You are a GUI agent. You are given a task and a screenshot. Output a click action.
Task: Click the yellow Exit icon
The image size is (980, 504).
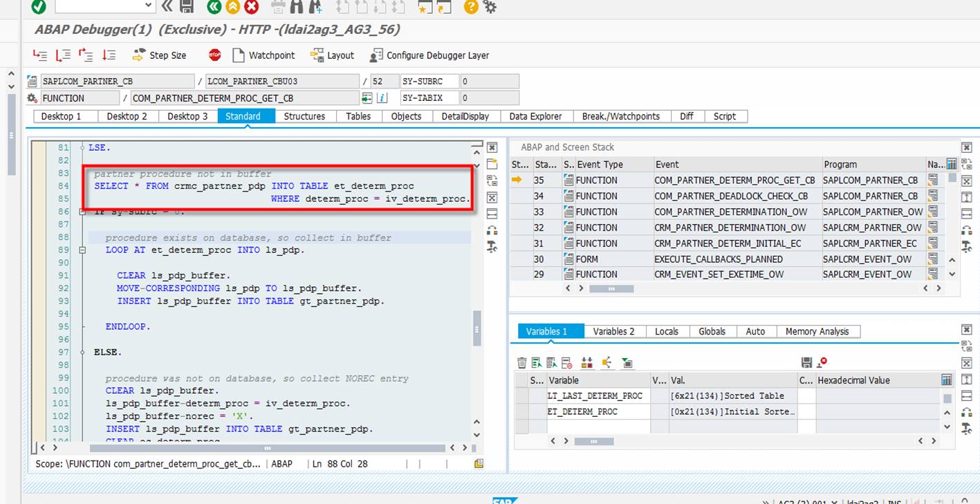233,7
